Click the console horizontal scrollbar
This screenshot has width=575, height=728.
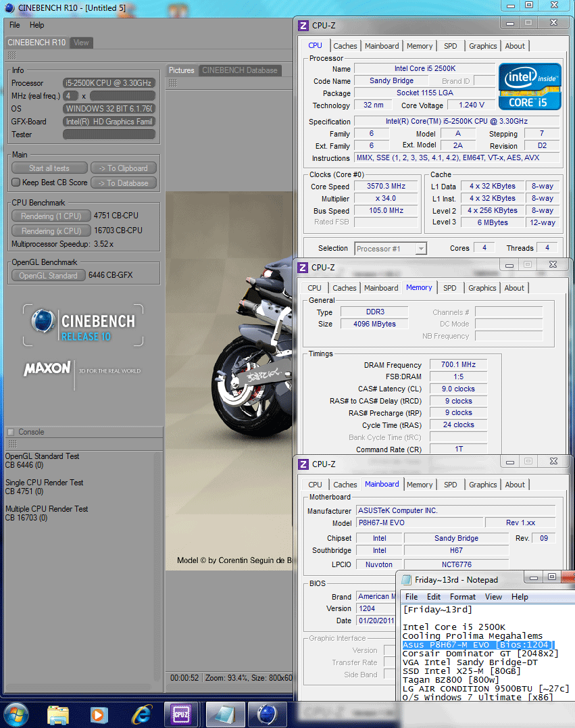(x=78, y=686)
